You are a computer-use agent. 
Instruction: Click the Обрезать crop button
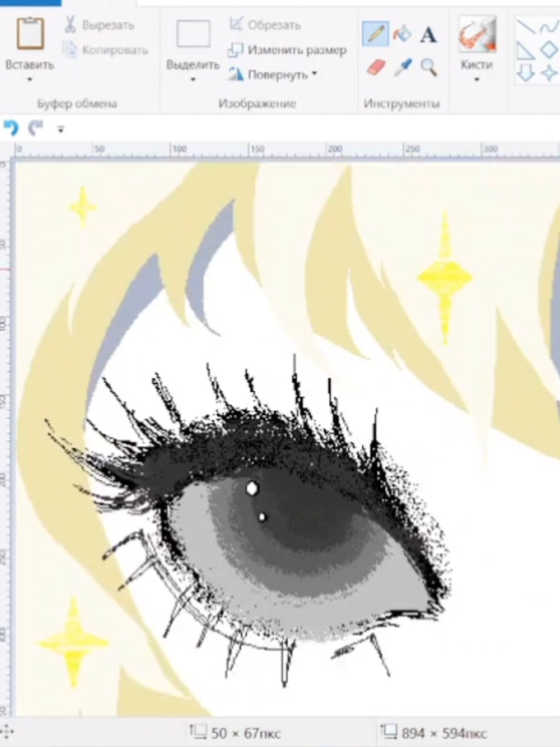click(x=265, y=25)
